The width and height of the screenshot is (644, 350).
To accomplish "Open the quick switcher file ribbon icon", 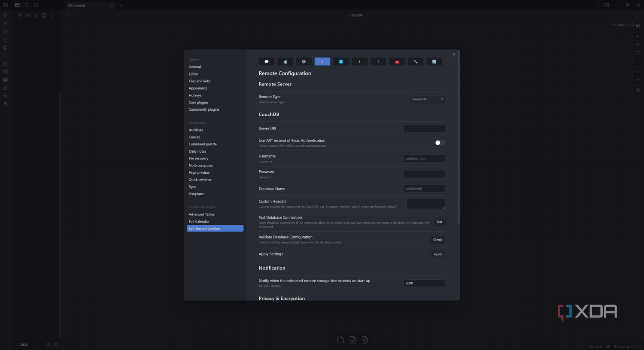I will pos(5,15).
